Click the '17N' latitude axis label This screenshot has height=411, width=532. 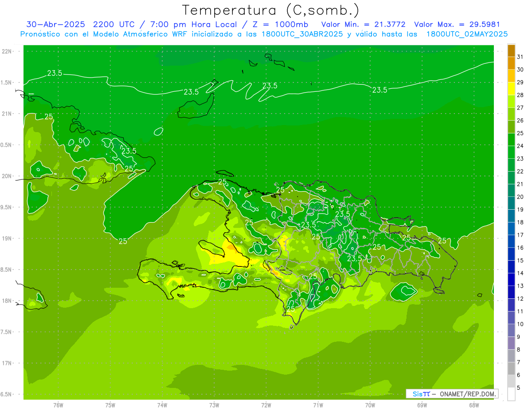(7, 363)
